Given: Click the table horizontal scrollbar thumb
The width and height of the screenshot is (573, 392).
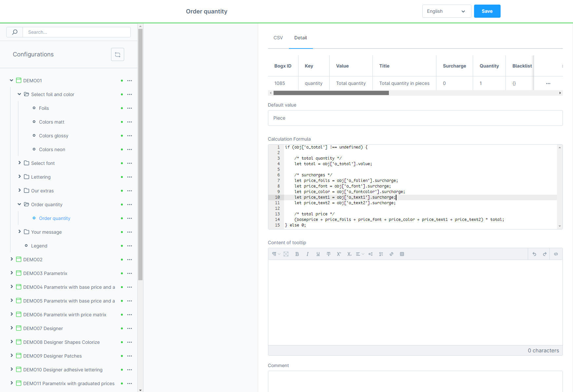Looking at the screenshot, I should click(x=331, y=93).
